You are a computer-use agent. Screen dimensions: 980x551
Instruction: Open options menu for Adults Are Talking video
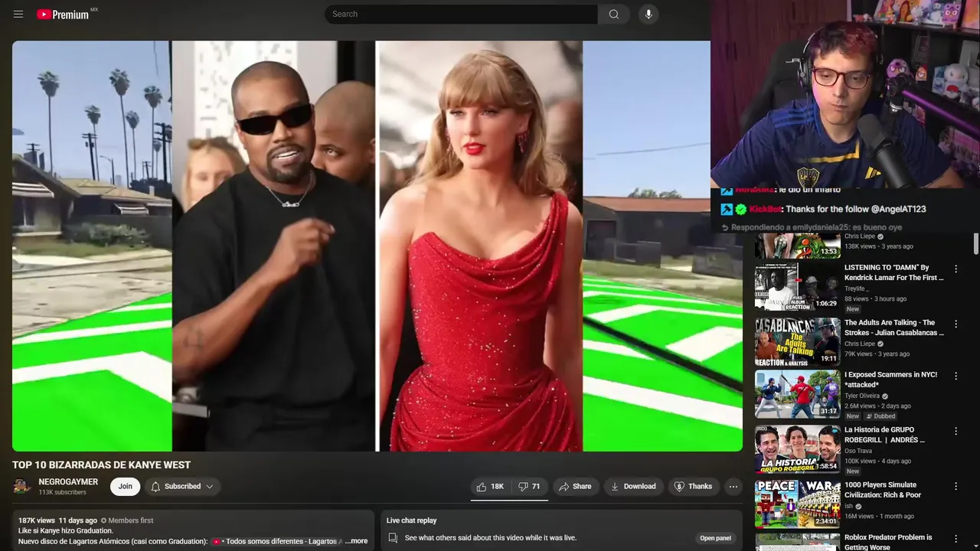(955, 324)
